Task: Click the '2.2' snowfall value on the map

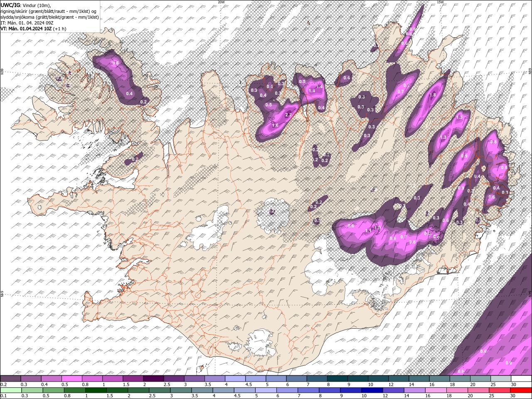Action: 289,115
